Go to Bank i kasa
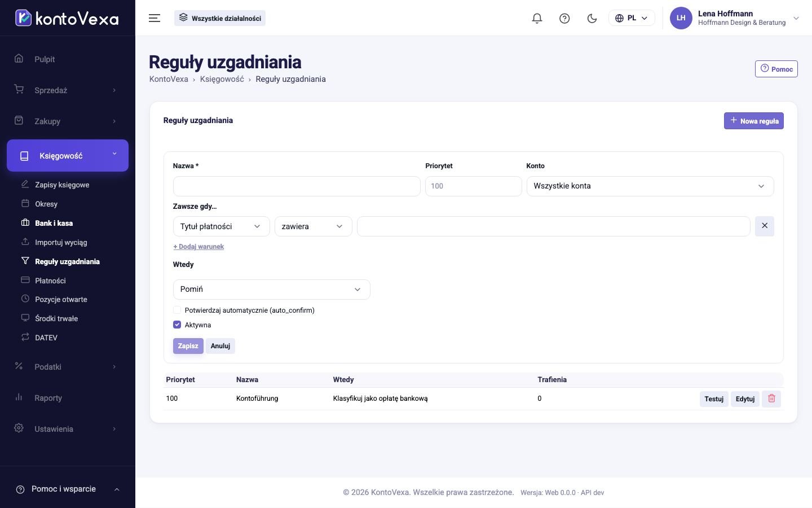812x508 pixels. (x=54, y=223)
